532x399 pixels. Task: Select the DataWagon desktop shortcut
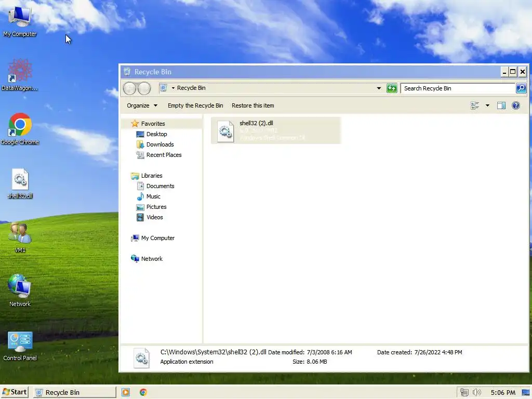pos(20,75)
